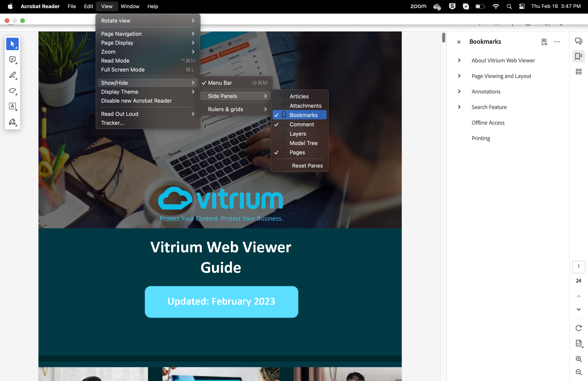Open the bookmarks options ellipsis menu
This screenshot has height=381, width=588.
(x=557, y=42)
